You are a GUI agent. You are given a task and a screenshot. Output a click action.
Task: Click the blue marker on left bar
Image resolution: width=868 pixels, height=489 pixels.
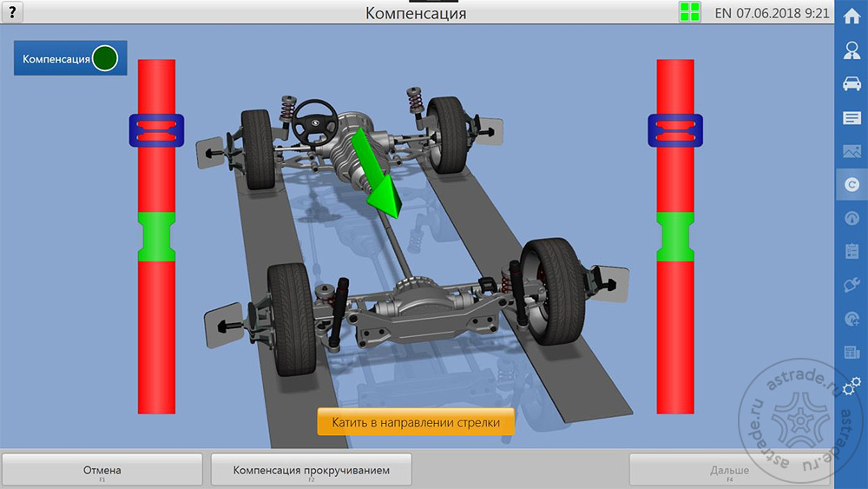coord(156,130)
